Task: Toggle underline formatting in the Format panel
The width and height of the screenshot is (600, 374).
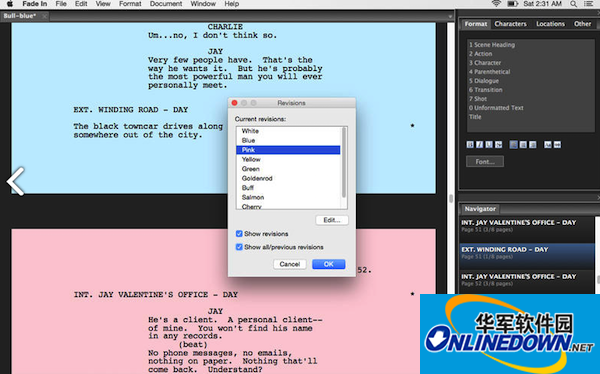Action: point(489,145)
